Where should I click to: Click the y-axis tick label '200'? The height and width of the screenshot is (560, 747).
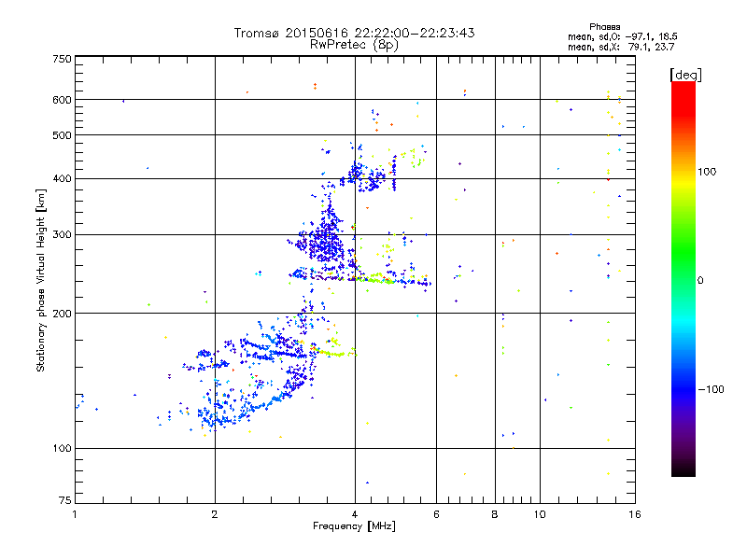coord(63,314)
